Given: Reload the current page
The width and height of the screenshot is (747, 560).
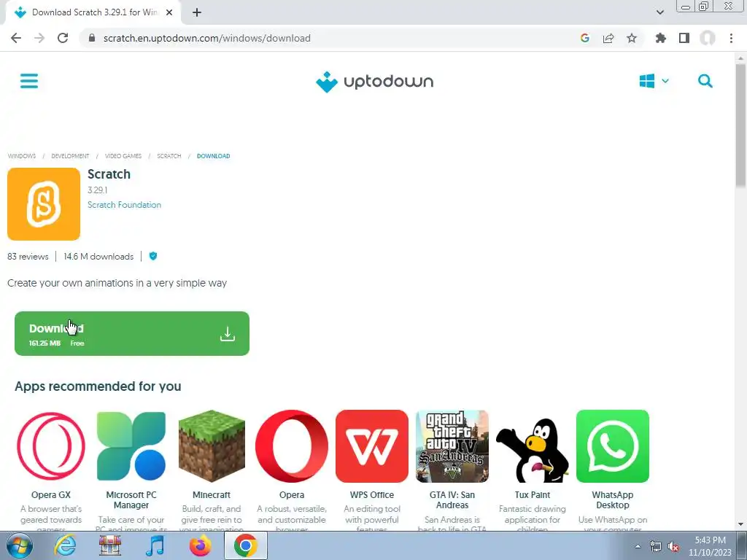Looking at the screenshot, I should pyautogui.click(x=63, y=38).
